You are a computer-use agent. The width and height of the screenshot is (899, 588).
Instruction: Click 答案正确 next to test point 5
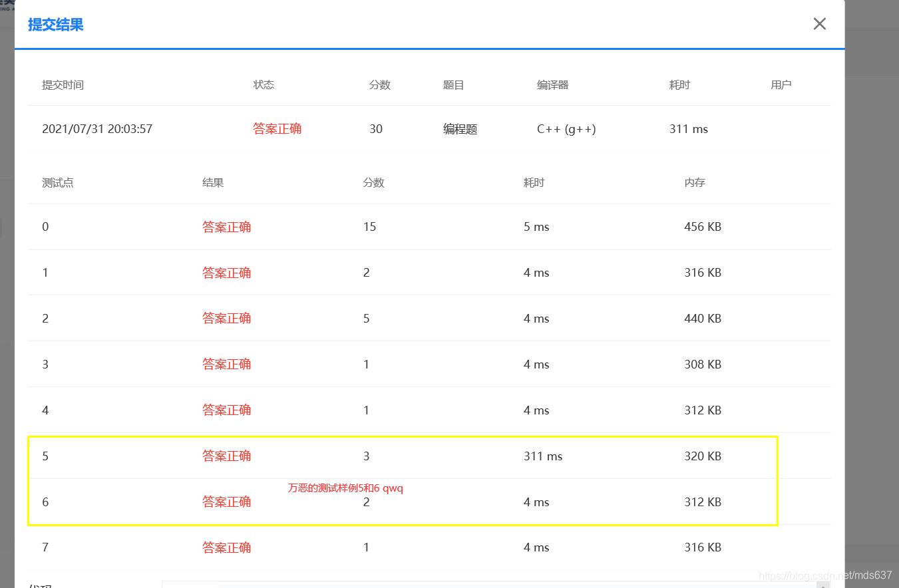[x=227, y=456]
